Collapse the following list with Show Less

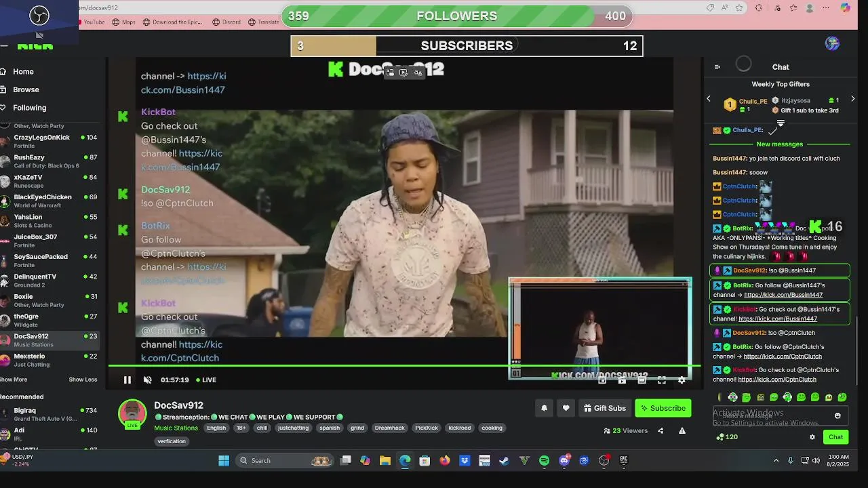tap(83, 380)
